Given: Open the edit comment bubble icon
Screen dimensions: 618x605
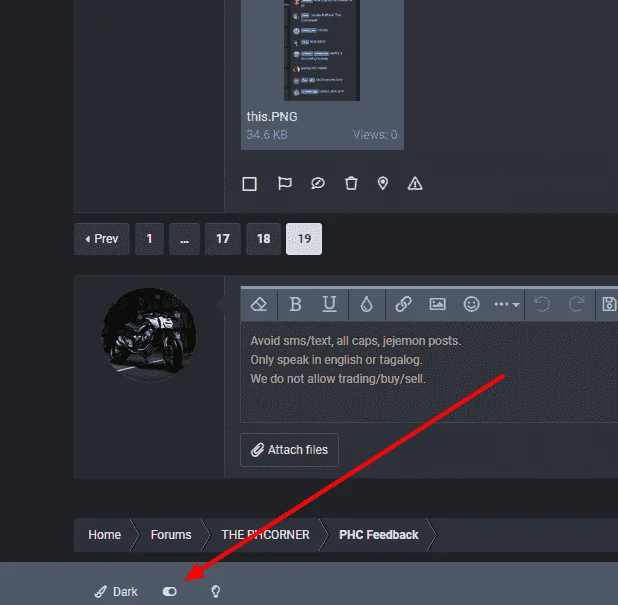Looking at the screenshot, I should pos(318,183).
